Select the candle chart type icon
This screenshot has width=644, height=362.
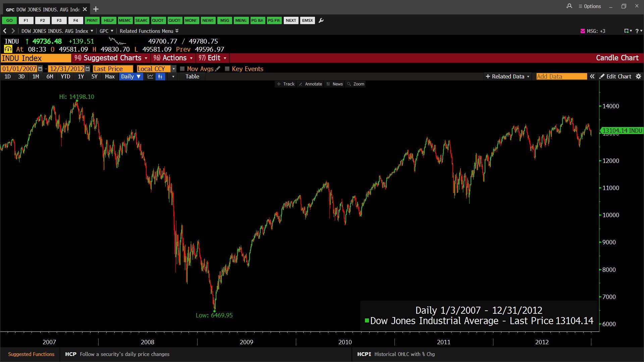tap(160, 76)
